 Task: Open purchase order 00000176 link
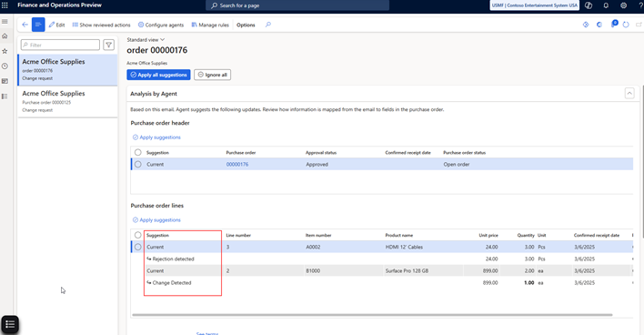(x=237, y=164)
